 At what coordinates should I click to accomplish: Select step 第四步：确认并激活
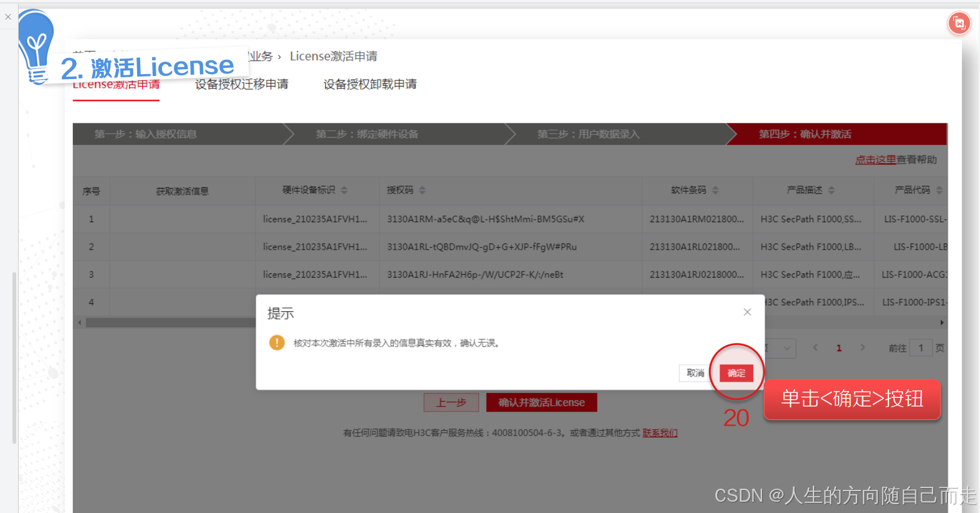click(805, 134)
